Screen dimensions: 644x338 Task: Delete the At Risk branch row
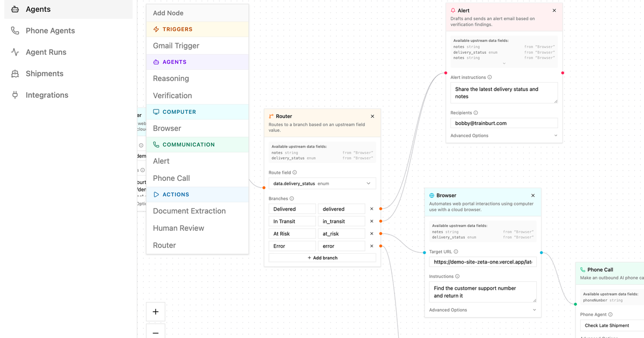(371, 233)
